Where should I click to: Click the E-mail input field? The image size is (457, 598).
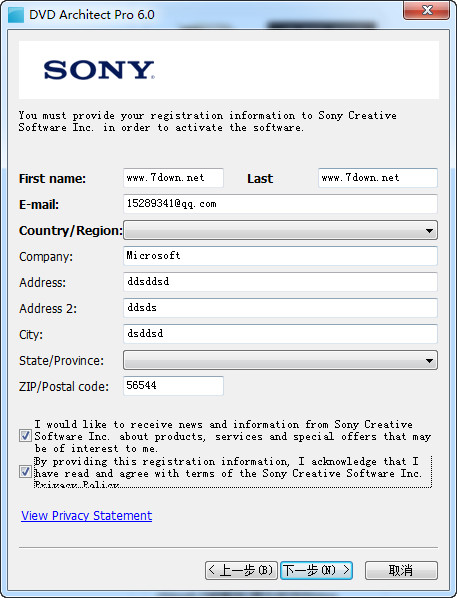pos(280,204)
